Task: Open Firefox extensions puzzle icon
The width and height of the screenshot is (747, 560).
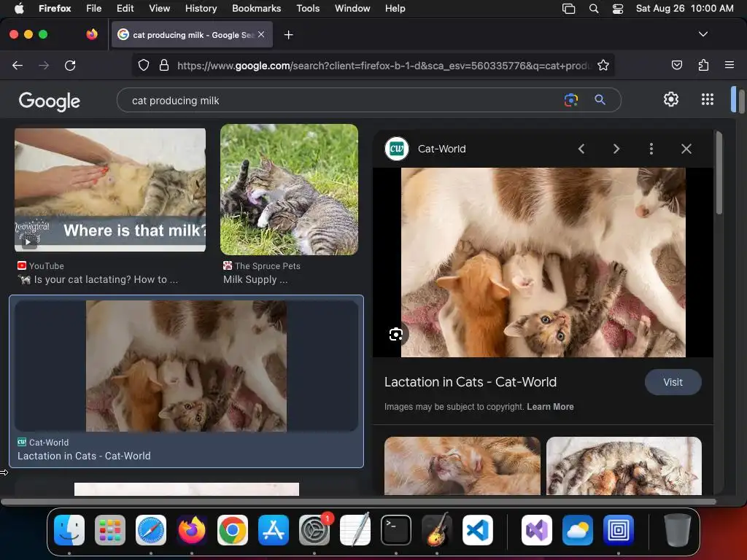Action: click(703, 65)
